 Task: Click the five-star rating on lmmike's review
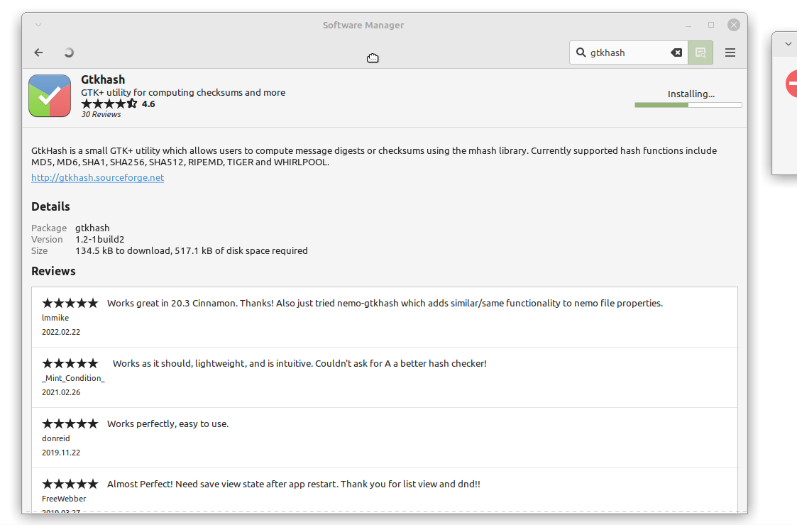click(x=70, y=304)
